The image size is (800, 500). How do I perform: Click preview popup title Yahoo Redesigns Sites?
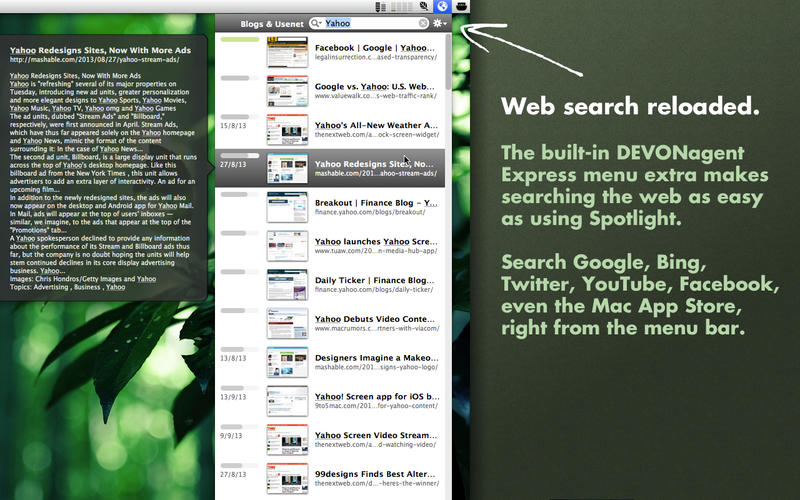click(100, 50)
